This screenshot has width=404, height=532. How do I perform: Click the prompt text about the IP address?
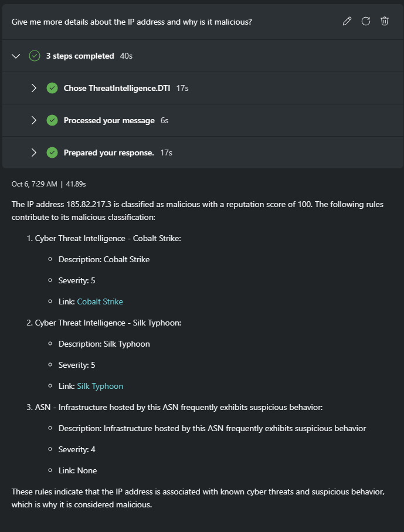(x=132, y=22)
